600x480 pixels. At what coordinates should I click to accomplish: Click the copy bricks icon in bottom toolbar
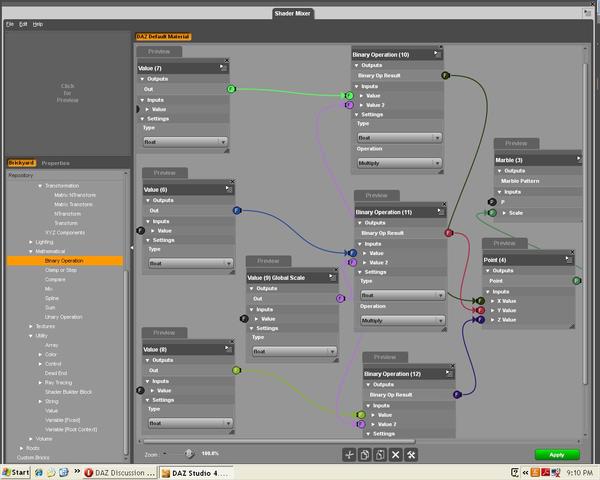[x=365, y=455]
